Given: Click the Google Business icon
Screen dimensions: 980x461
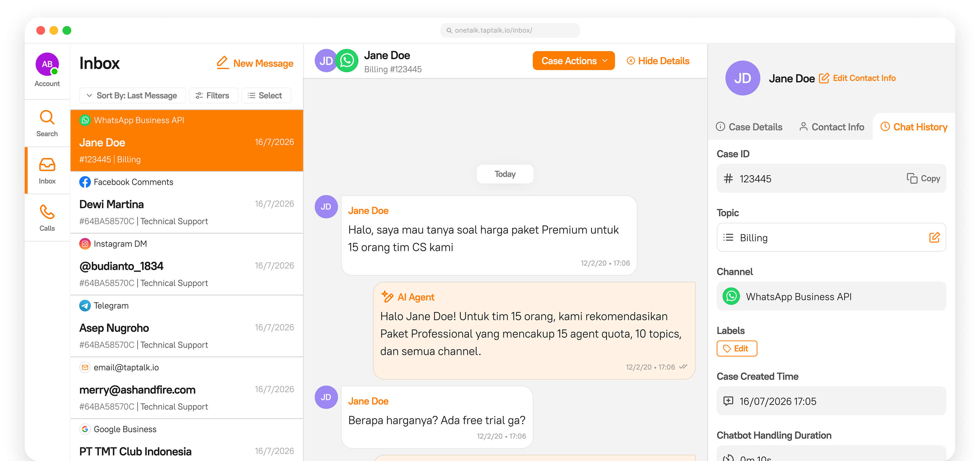Looking at the screenshot, I should point(85,429).
